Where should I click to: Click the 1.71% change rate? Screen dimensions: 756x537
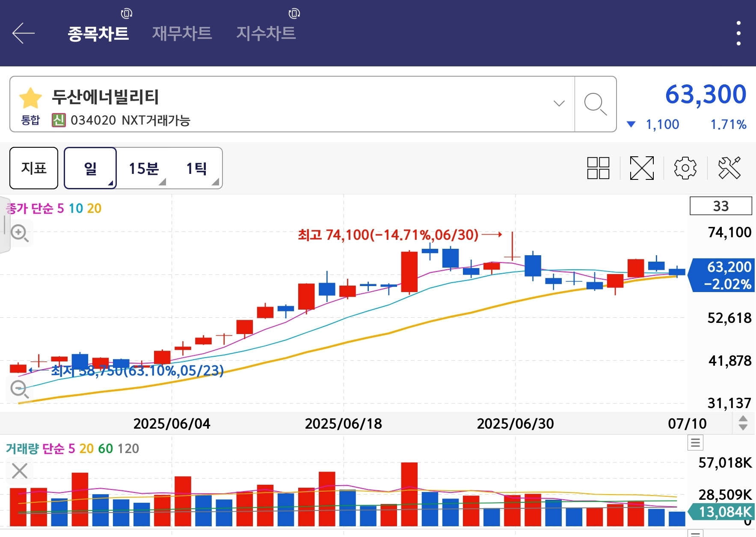click(728, 125)
